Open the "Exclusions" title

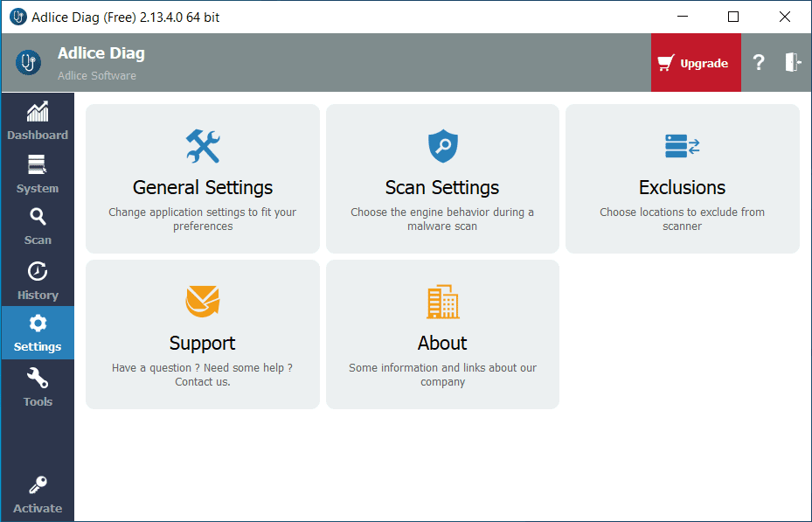[682, 187]
